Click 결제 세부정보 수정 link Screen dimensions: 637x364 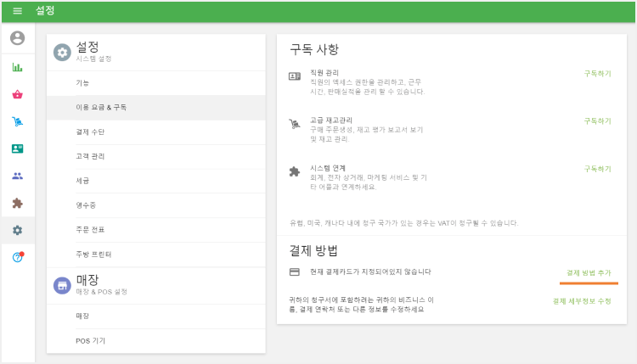[x=582, y=301]
